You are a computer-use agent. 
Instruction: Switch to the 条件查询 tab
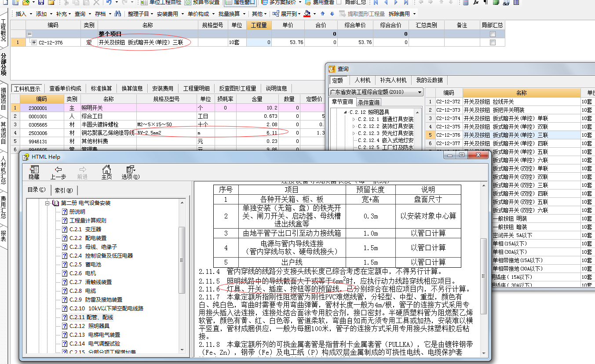[x=369, y=102]
